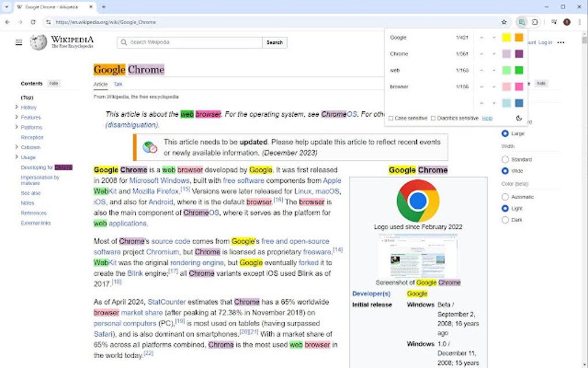Image resolution: width=588 pixels, height=368 pixels.
Task: Pick the yellow color swatch for Google term
Action: click(x=507, y=37)
